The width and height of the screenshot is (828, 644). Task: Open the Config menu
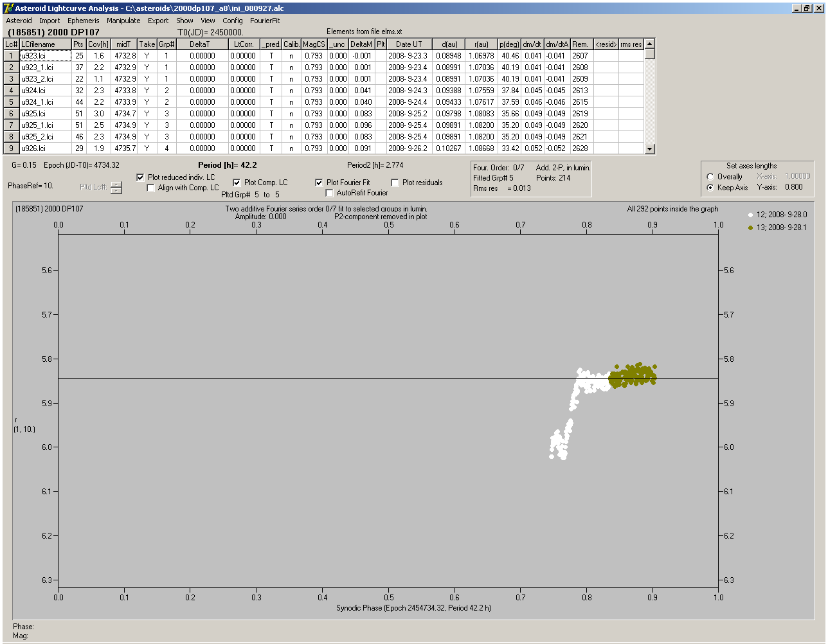[x=233, y=21]
